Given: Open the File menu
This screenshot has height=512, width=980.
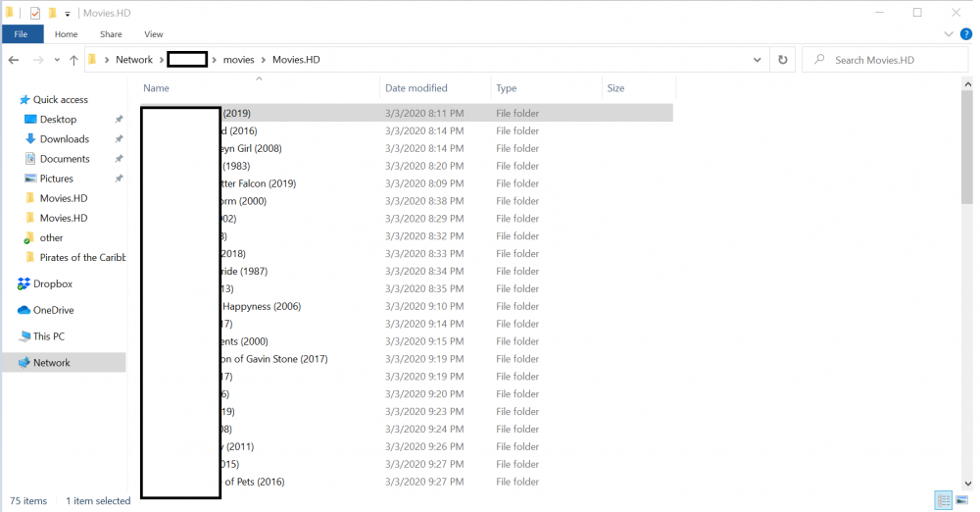Looking at the screenshot, I should pos(22,34).
